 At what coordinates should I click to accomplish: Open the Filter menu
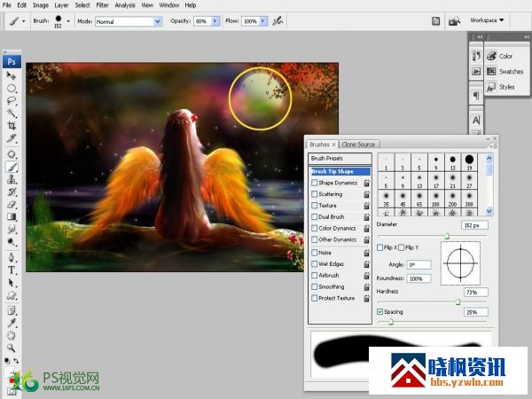102,5
